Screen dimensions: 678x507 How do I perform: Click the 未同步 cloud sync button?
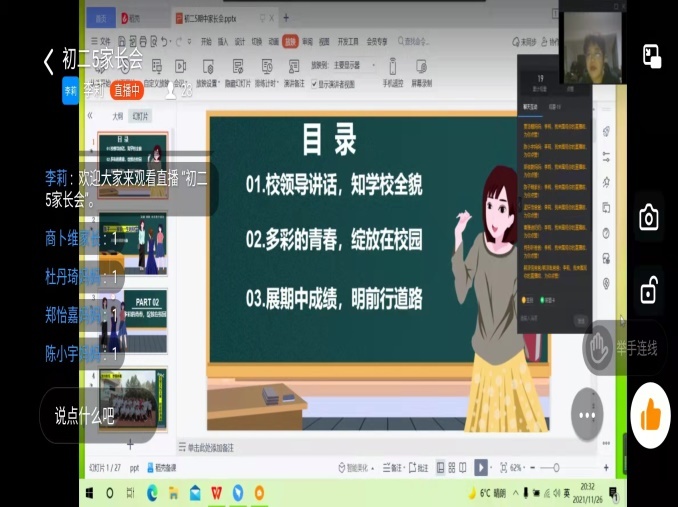coord(524,42)
